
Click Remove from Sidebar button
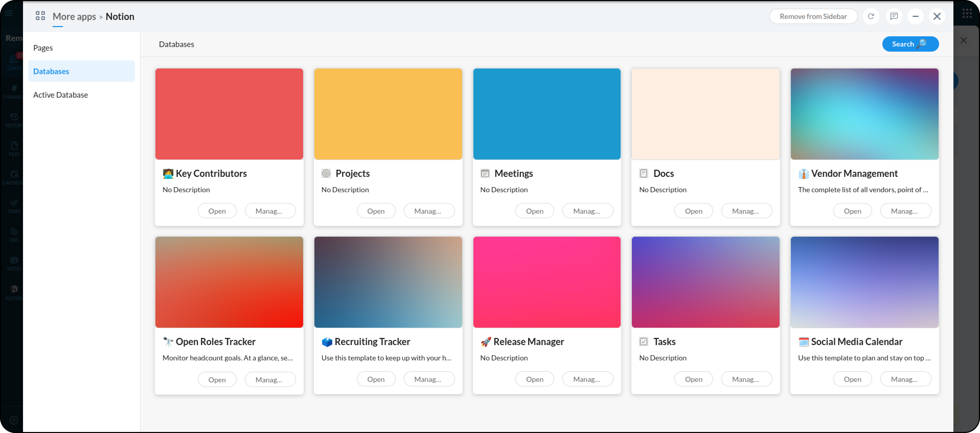(x=813, y=16)
